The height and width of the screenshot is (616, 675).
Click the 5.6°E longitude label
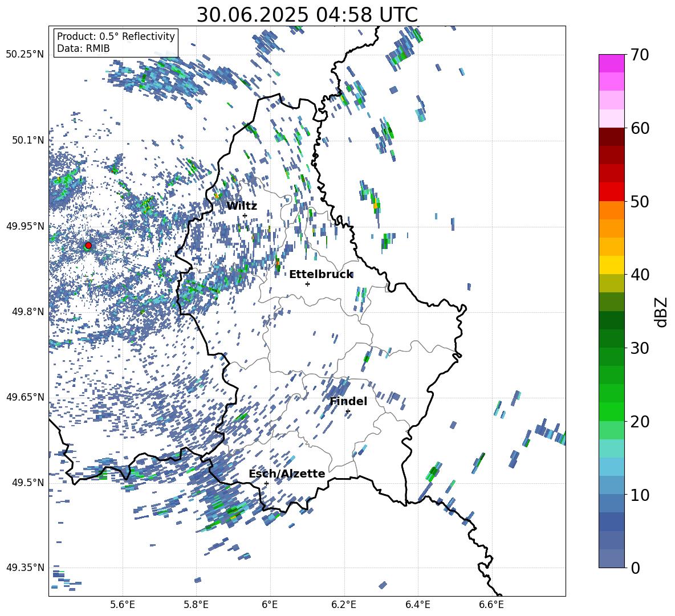click(123, 605)
